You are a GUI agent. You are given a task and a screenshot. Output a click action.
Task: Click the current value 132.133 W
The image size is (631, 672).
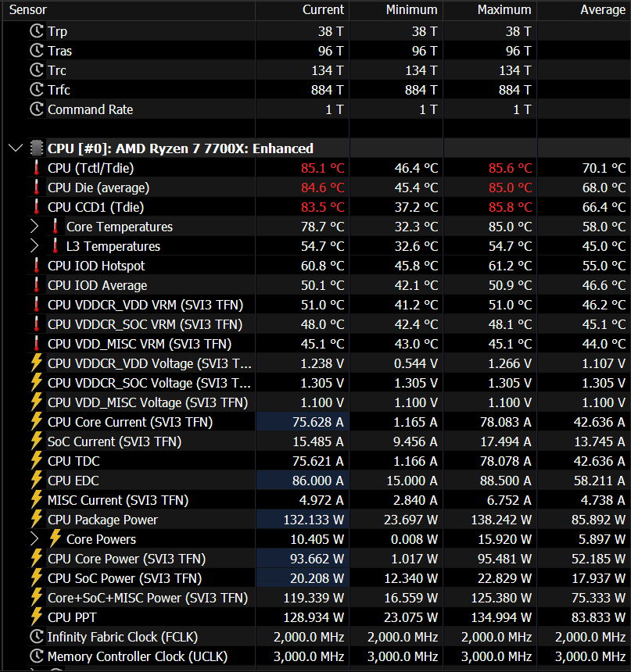point(314,520)
